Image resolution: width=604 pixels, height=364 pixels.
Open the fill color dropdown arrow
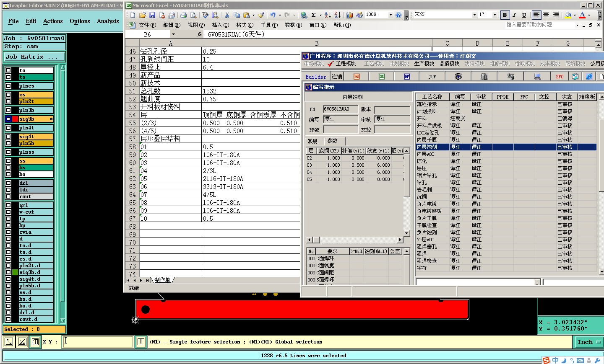575,15
